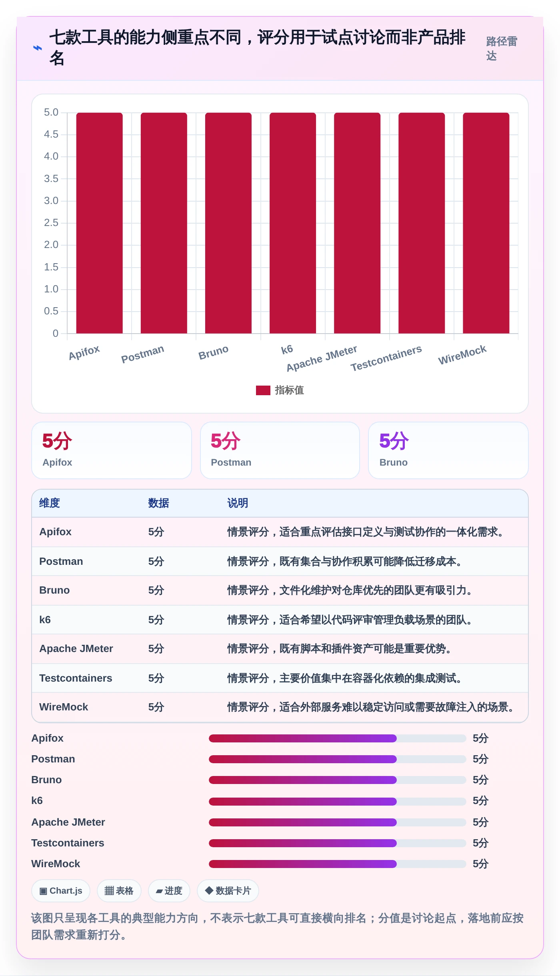Click the Testcontainers x-axis label

pos(386,358)
